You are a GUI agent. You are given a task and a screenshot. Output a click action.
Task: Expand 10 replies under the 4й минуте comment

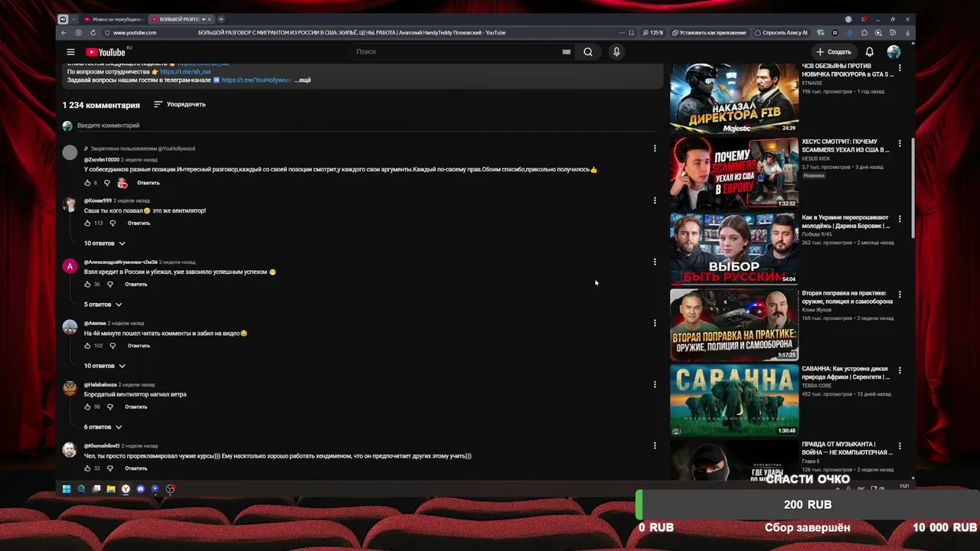pyautogui.click(x=104, y=366)
